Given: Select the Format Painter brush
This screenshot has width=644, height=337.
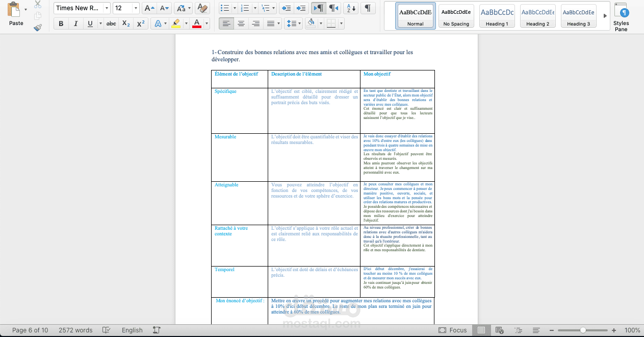Looking at the screenshot, I should [x=38, y=28].
